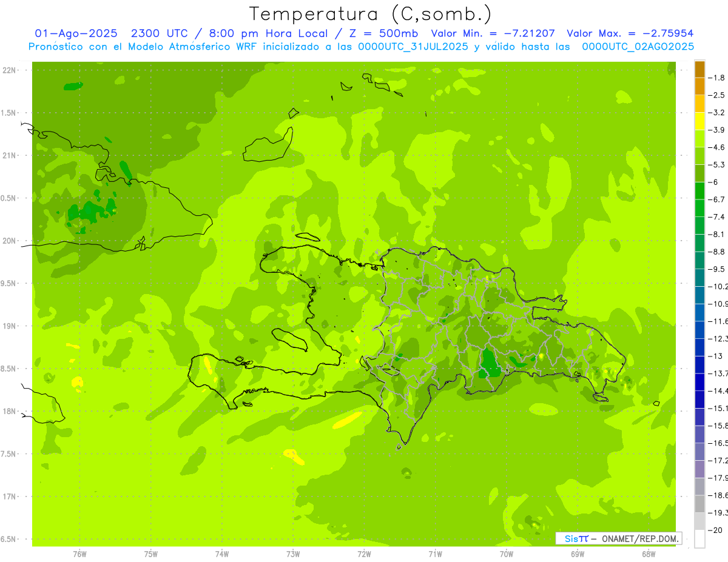The width and height of the screenshot is (728, 562).
Task: Click the 20N latitude label
Action: pyautogui.click(x=10, y=241)
